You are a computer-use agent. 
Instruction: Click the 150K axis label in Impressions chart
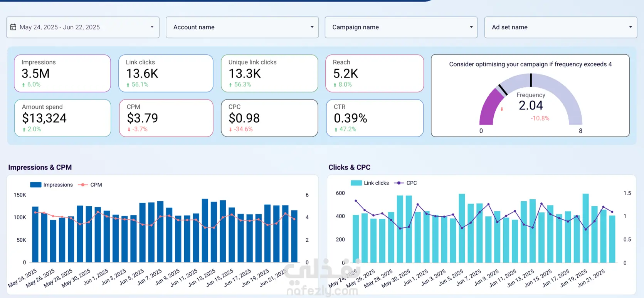pos(20,195)
